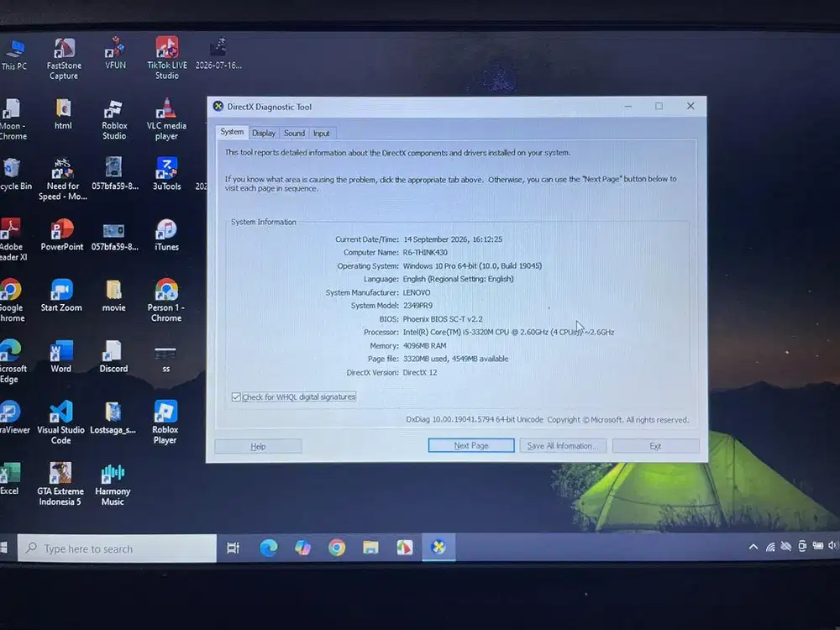Select the html folder icon

click(x=63, y=114)
